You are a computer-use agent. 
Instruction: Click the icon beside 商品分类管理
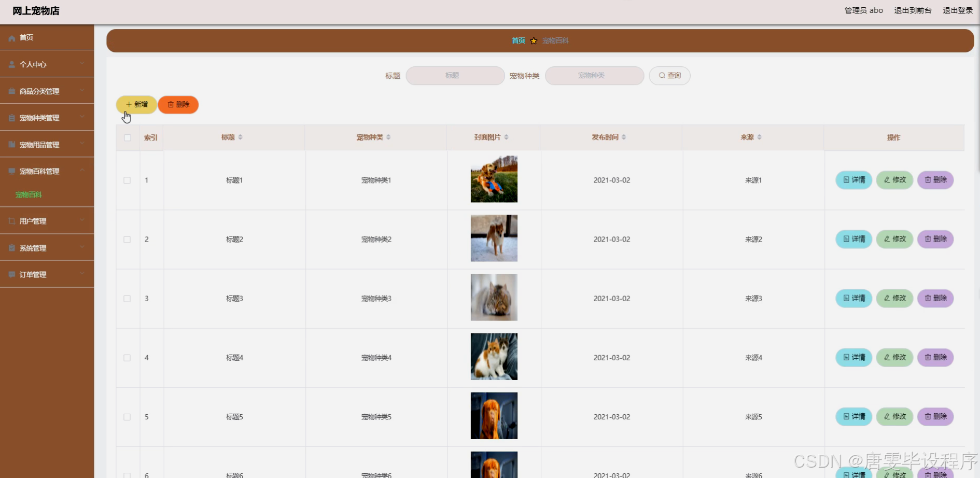(x=12, y=91)
